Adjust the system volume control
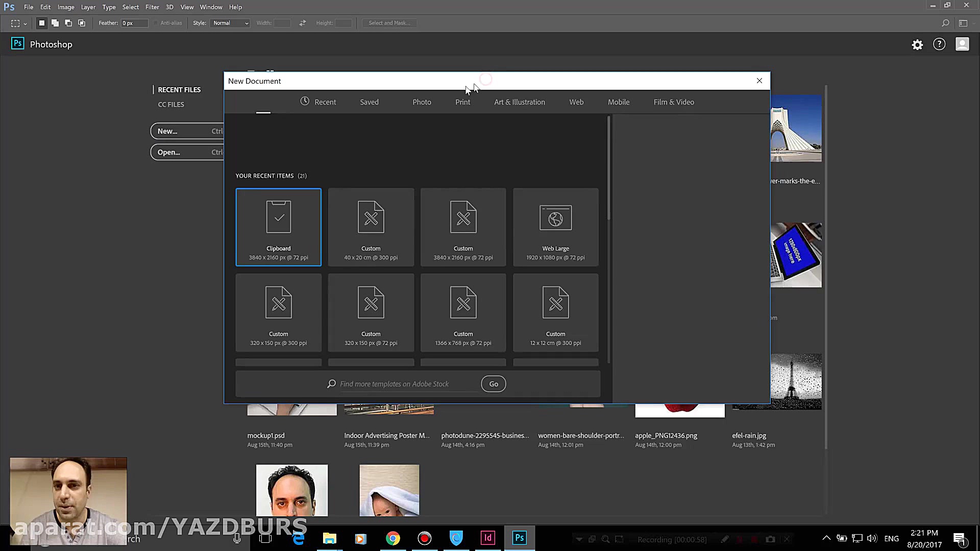The image size is (980, 551). tap(872, 538)
